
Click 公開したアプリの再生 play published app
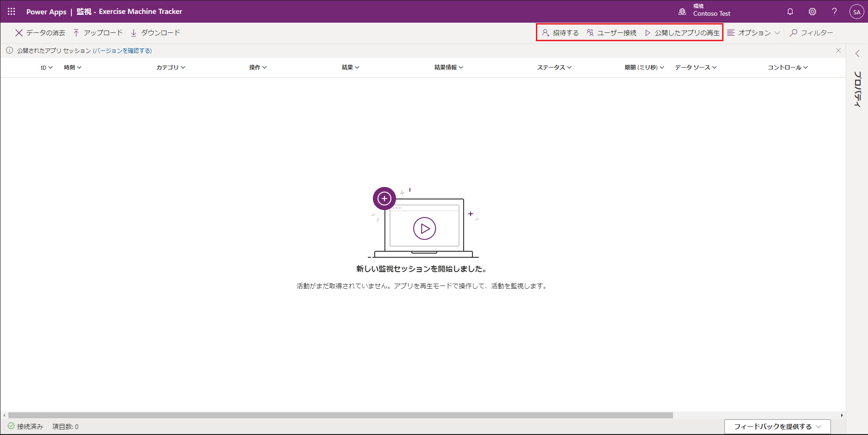[x=682, y=33]
